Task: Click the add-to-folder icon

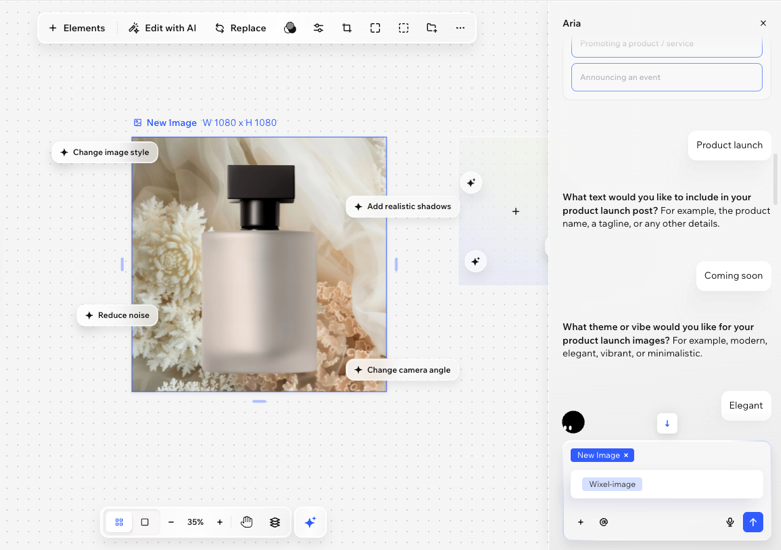Action: (x=432, y=28)
